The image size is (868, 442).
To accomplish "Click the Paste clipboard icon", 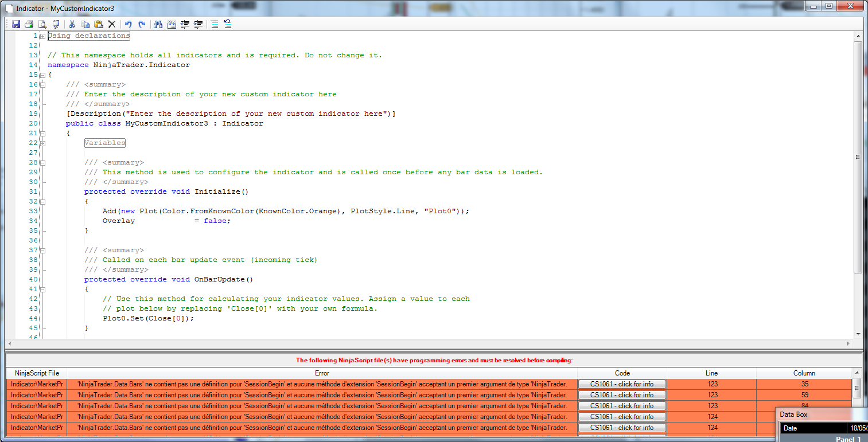I will coord(98,24).
